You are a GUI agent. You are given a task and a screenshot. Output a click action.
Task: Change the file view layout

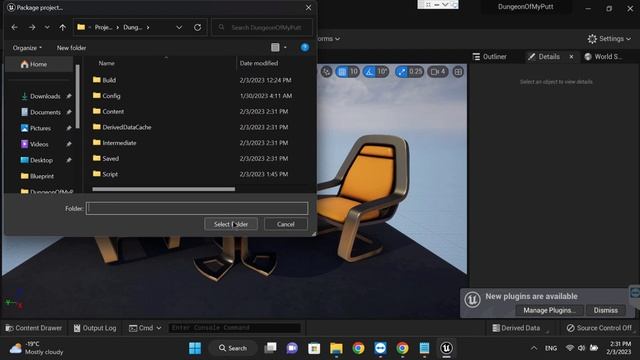point(275,47)
